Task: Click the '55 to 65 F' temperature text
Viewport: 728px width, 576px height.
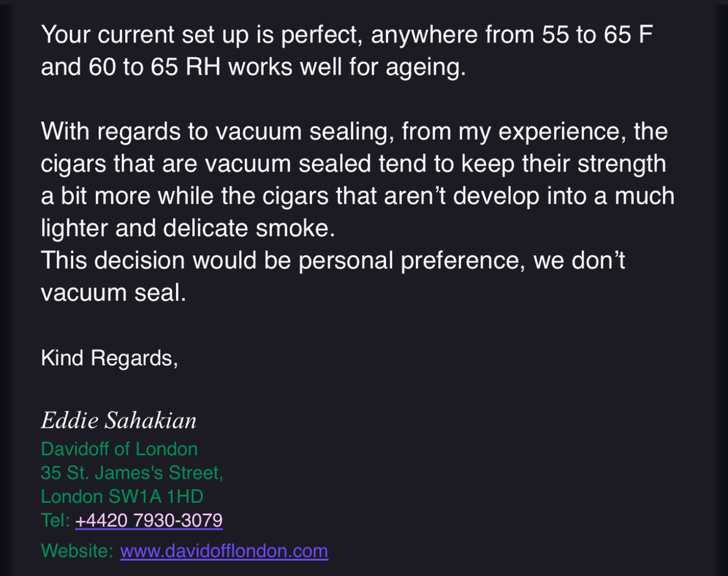Action: tap(598, 35)
